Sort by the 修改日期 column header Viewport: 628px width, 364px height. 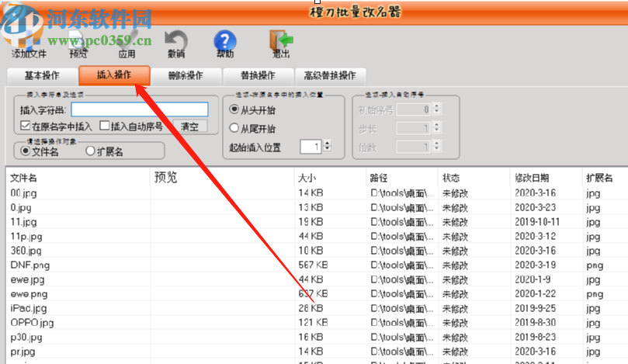(546, 178)
